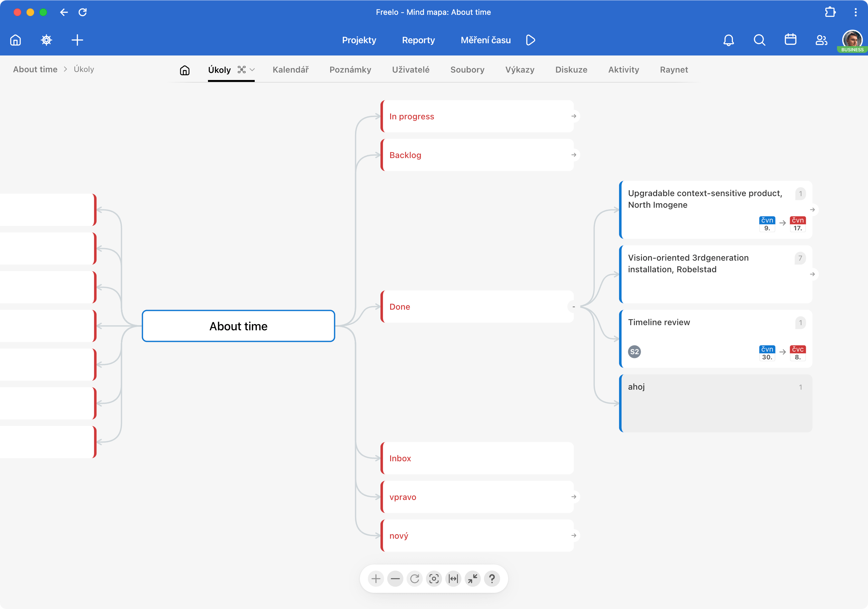Click the plus icon to create a new item

pyautogui.click(x=77, y=40)
